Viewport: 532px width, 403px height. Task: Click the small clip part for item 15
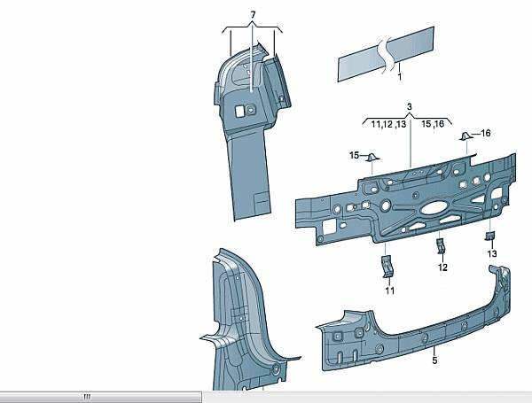pyautogui.click(x=373, y=159)
